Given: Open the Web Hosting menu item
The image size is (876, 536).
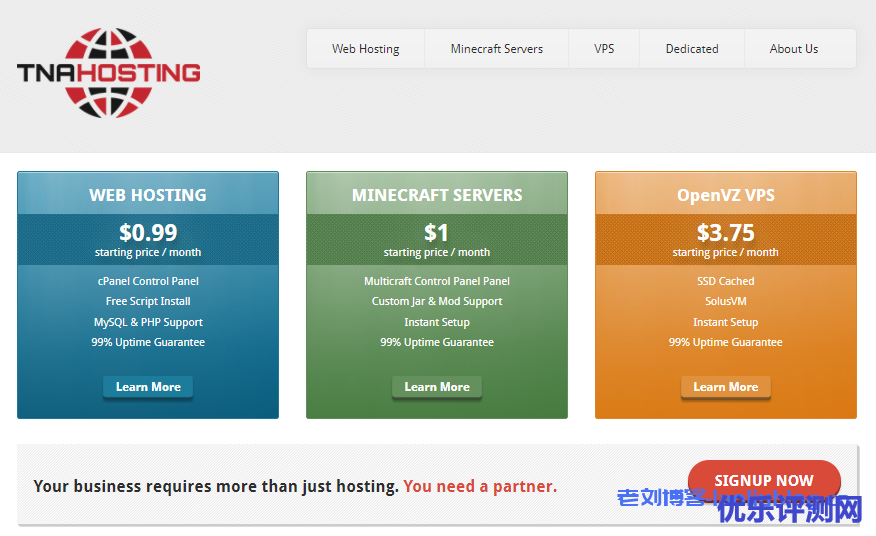Looking at the screenshot, I should (x=365, y=49).
